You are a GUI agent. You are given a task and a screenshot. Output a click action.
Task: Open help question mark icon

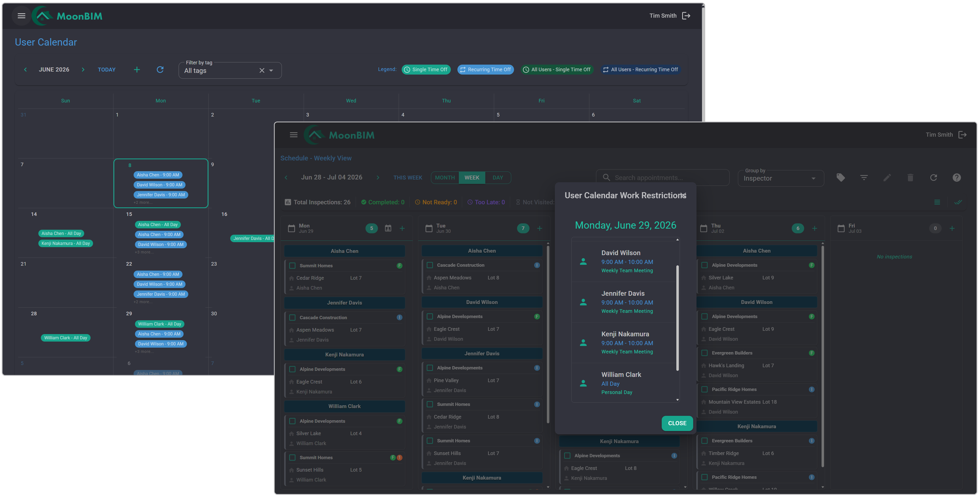click(x=957, y=178)
